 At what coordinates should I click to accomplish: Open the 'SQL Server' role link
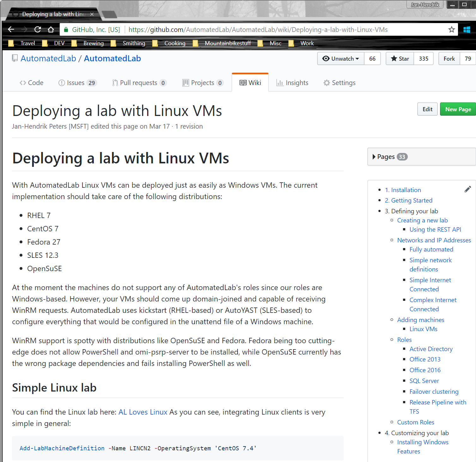pos(424,381)
